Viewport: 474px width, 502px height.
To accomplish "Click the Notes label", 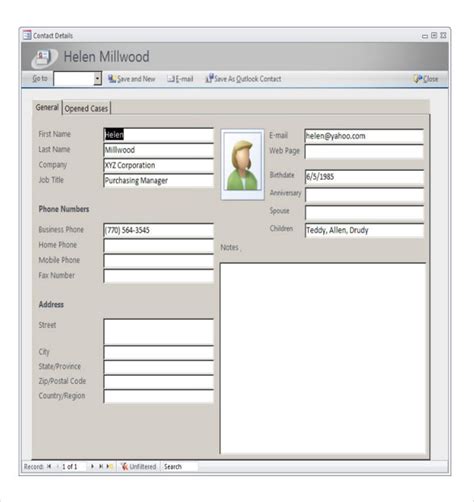I will [x=229, y=247].
